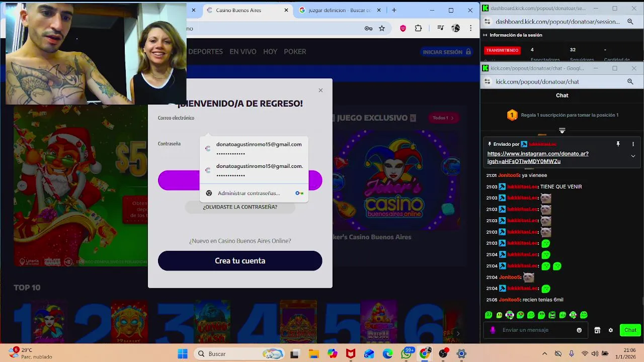
Task: Open the Chrome extensions puzzle icon
Action: coord(418,29)
